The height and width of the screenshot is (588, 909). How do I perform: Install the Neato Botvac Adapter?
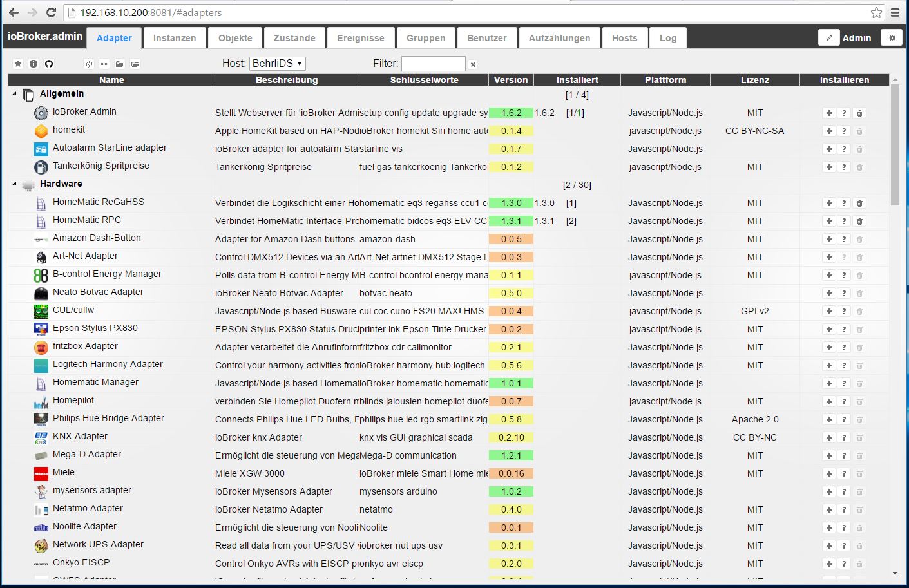tap(829, 293)
